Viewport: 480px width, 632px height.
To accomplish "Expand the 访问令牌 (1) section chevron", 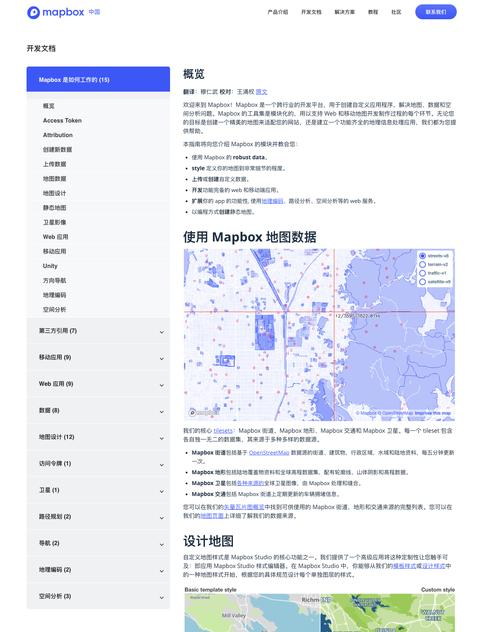I will (162, 465).
